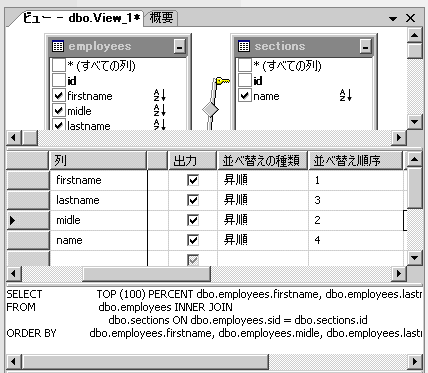Check the id column in employees table
428x373 pixels.
click(59, 80)
